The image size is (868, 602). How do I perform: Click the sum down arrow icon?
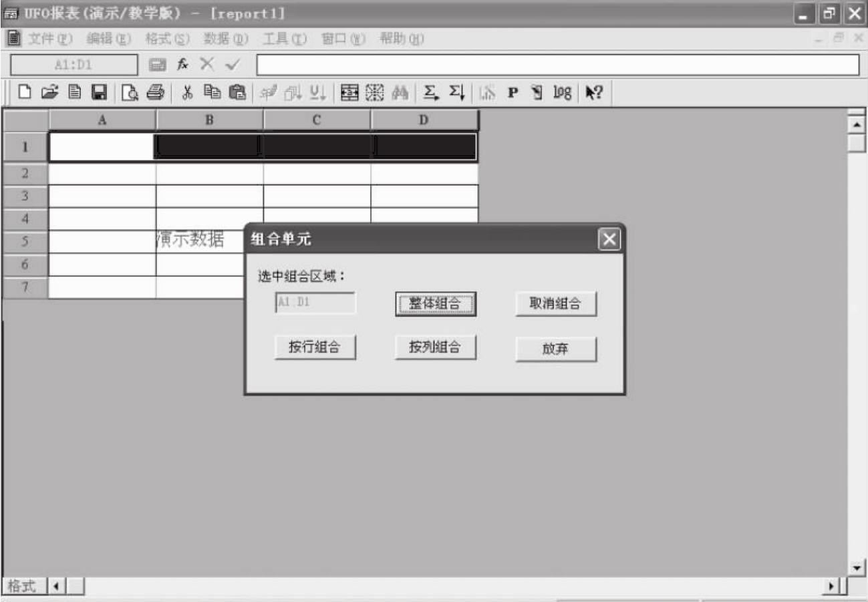pyautogui.click(x=456, y=93)
